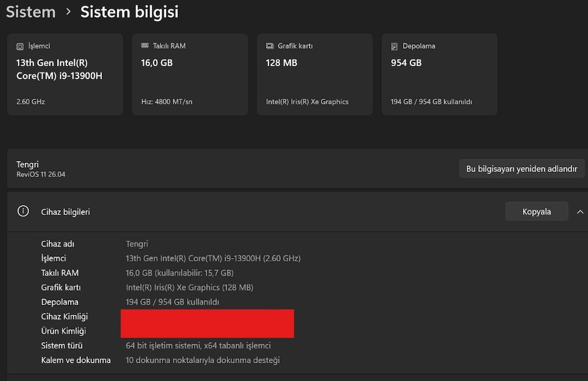588x381 pixels.
Task: Open the Takılı RAM 16,0 GB card
Action: 189,74
